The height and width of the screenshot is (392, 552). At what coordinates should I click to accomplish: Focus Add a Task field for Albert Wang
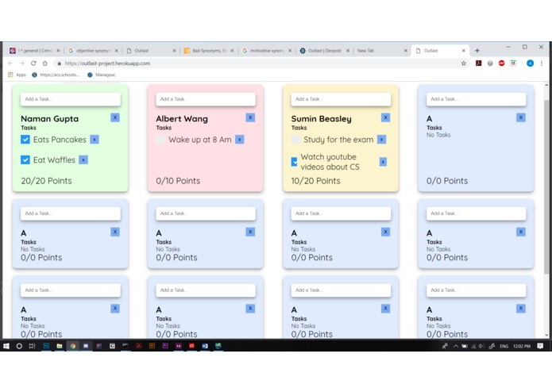click(206, 99)
